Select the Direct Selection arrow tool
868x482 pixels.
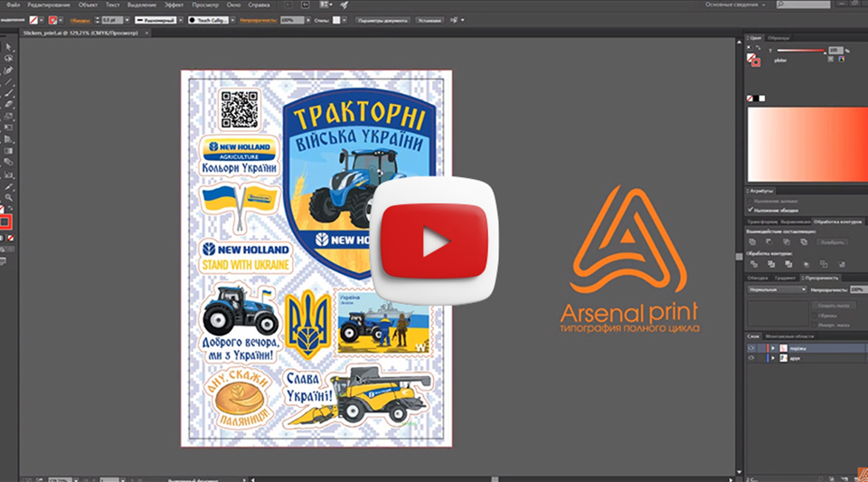(x=8, y=48)
